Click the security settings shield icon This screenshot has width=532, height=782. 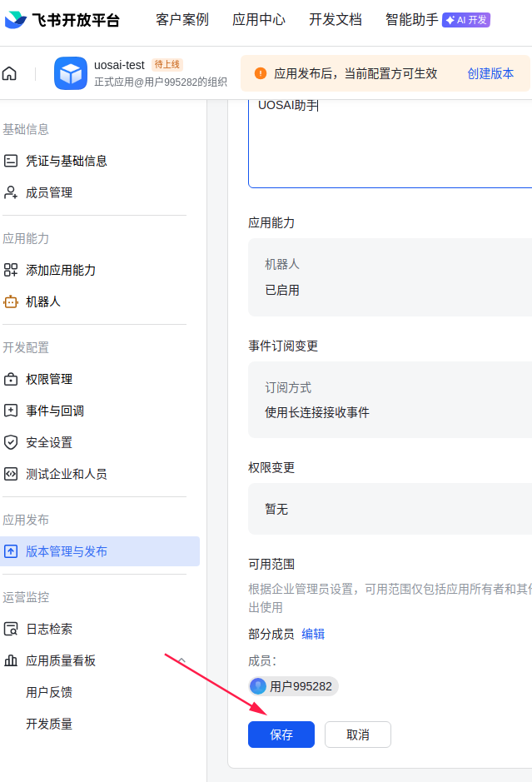[x=11, y=442]
